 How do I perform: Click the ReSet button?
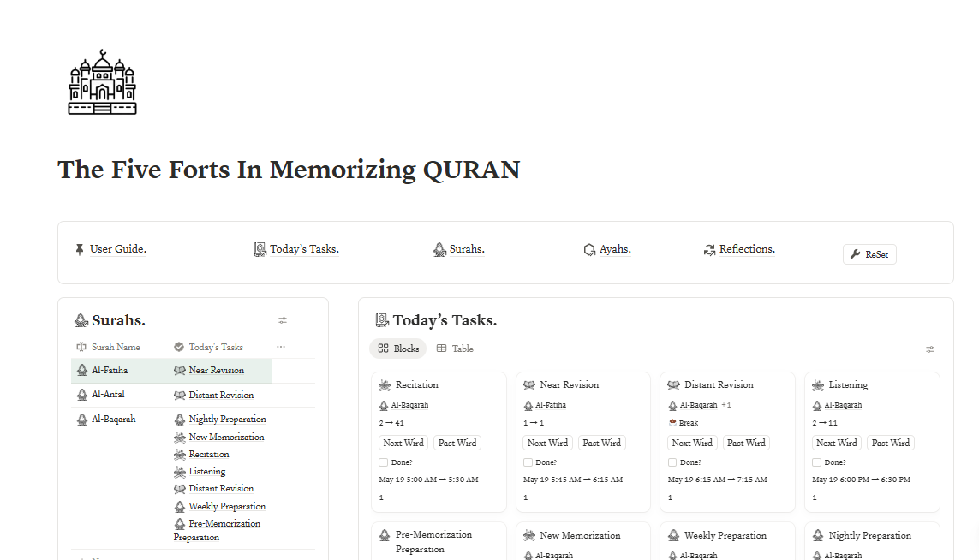869,254
